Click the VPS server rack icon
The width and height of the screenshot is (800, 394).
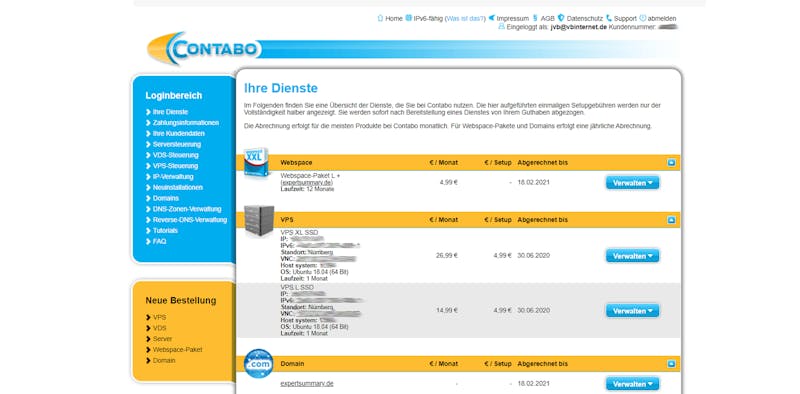pyautogui.click(x=259, y=221)
